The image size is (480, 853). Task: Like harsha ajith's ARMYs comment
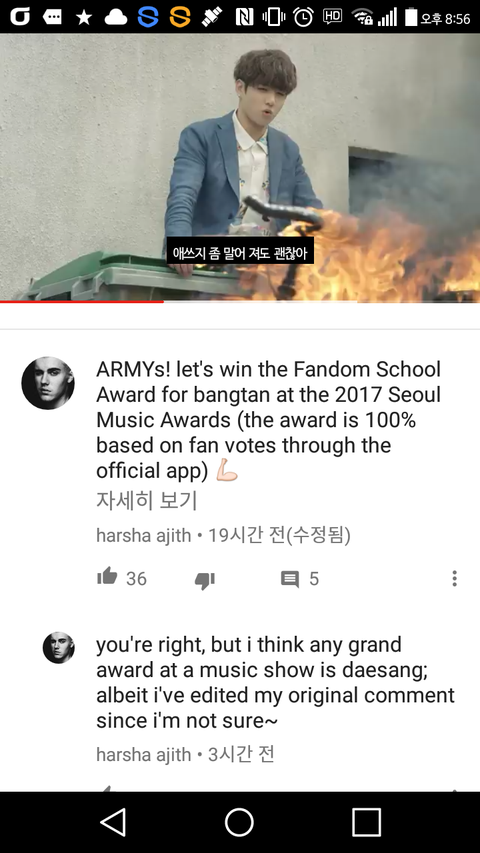[x=107, y=577]
